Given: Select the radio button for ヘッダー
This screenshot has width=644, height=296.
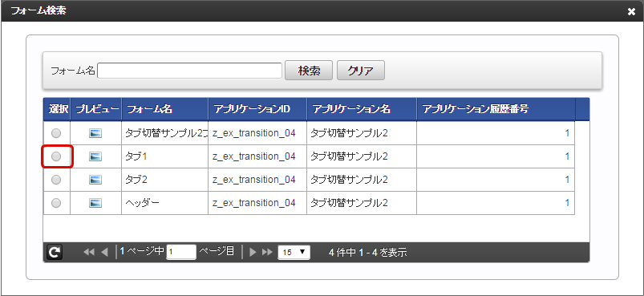Looking at the screenshot, I should 56,203.
